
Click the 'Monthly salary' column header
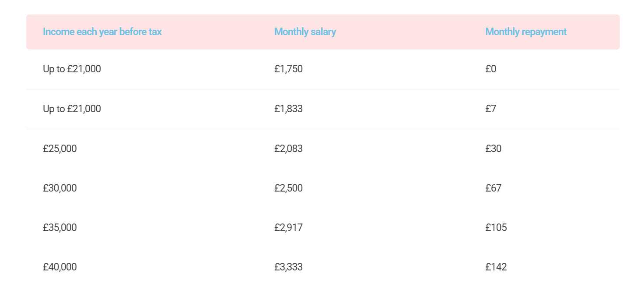coord(305,32)
